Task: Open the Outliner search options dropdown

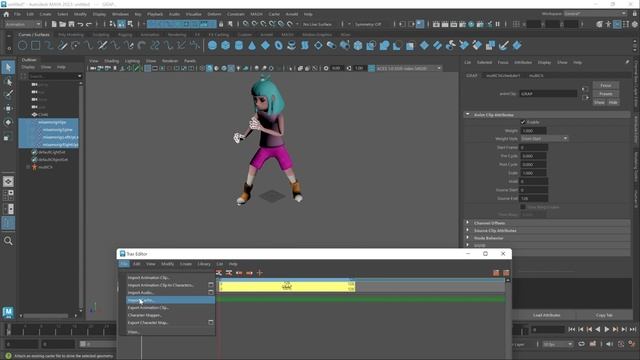Action: [79, 76]
